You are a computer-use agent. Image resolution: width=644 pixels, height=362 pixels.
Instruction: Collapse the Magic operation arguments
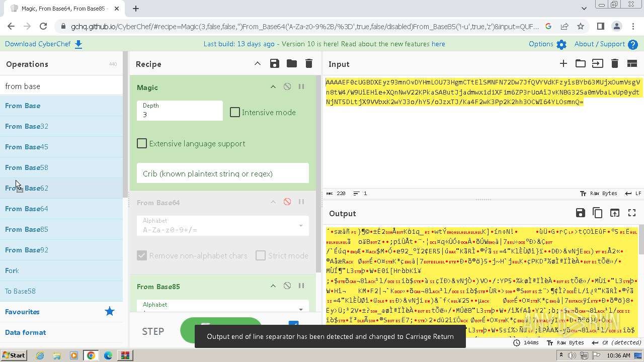tap(273, 86)
